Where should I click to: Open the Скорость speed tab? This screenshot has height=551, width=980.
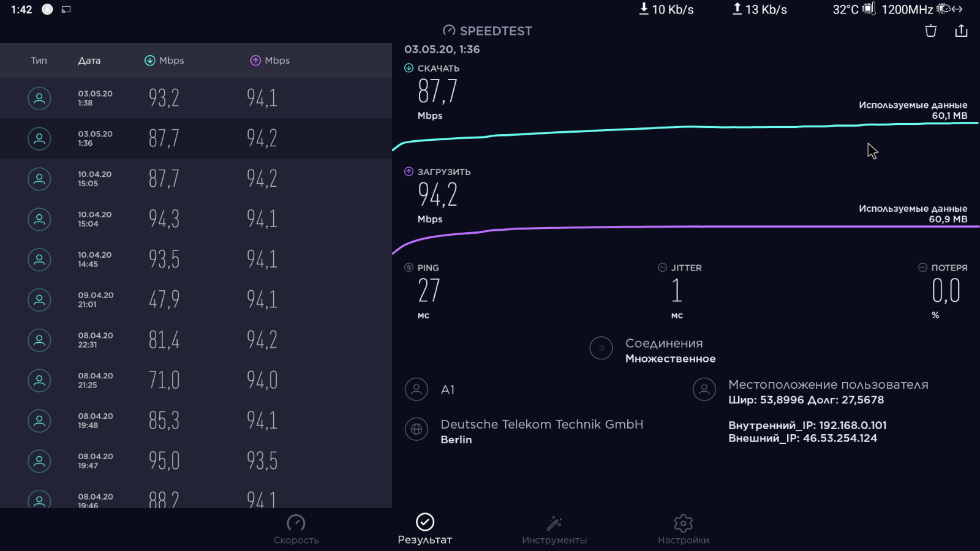[296, 530]
